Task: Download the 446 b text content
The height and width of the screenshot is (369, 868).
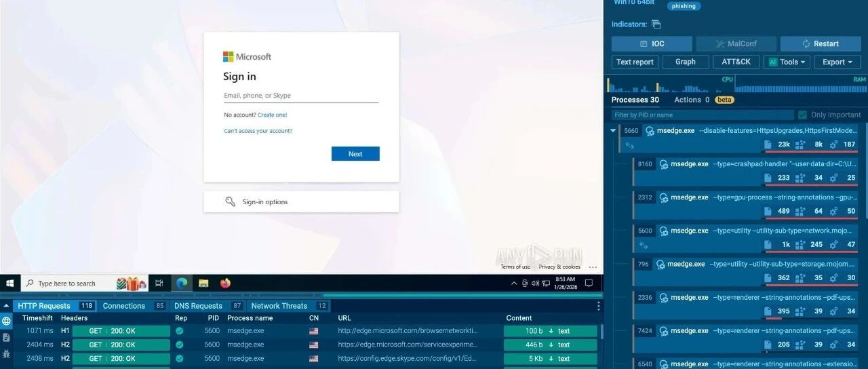Action: point(550,345)
